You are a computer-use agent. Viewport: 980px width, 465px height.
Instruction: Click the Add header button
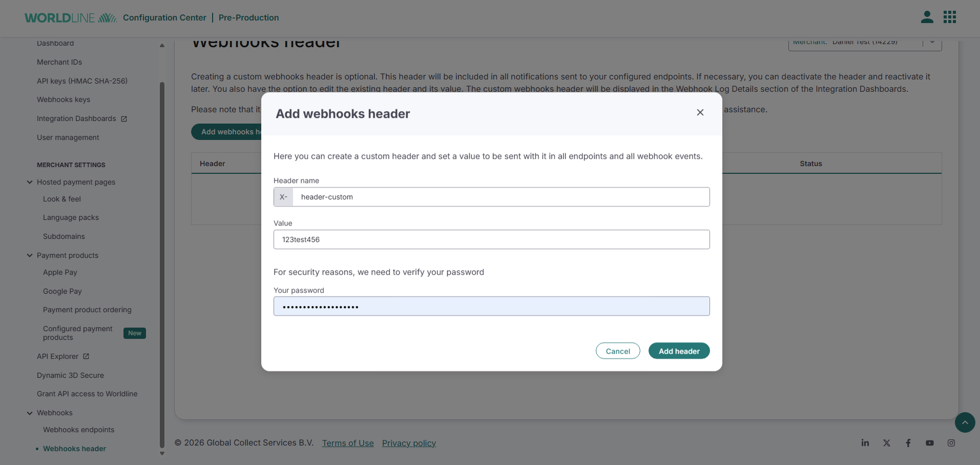point(679,351)
